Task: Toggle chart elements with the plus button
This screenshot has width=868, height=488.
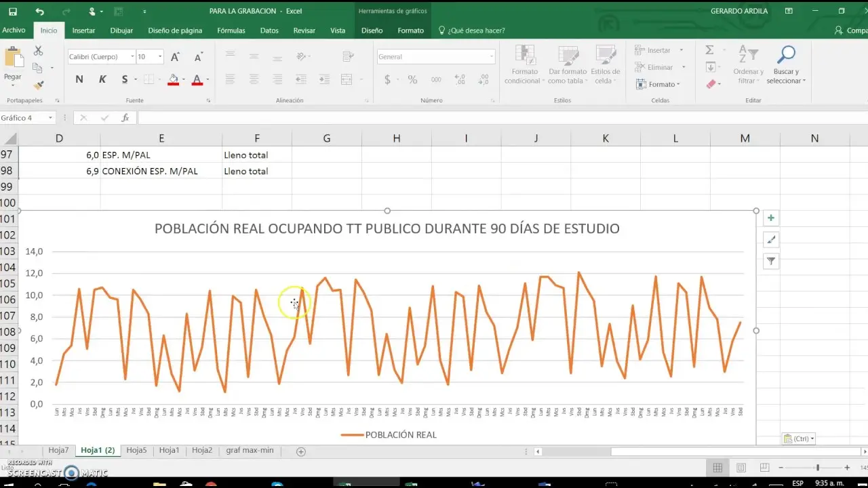Action: [x=770, y=218]
